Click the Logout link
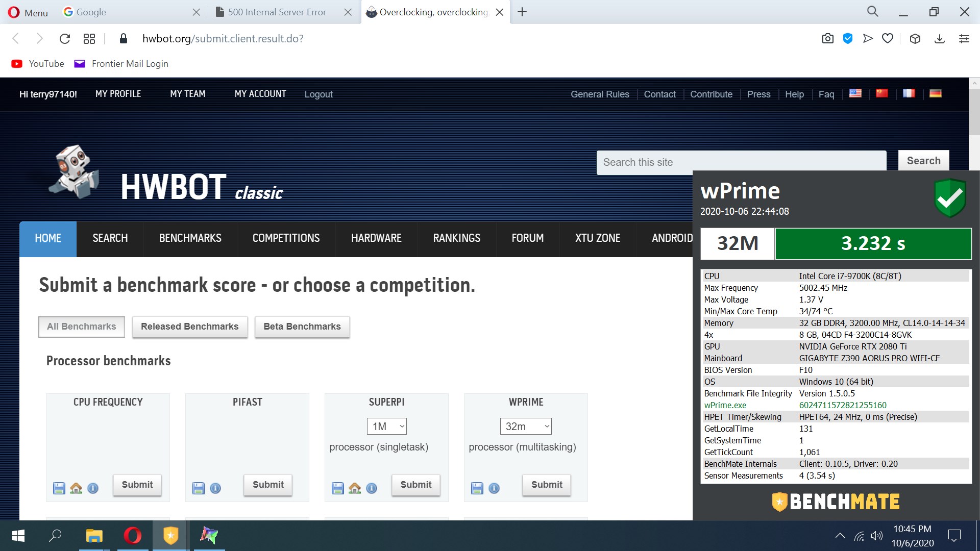Image resolution: width=980 pixels, height=551 pixels. click(x=318, y=94)
